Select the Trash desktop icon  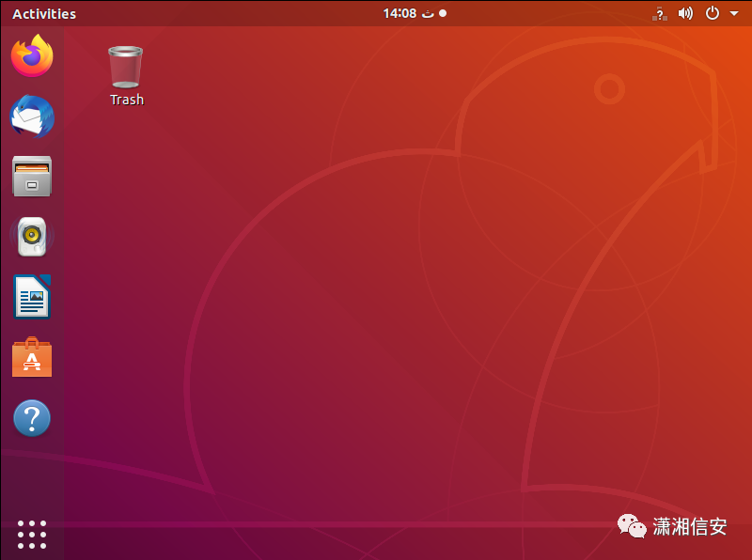(x=126, y=67)
